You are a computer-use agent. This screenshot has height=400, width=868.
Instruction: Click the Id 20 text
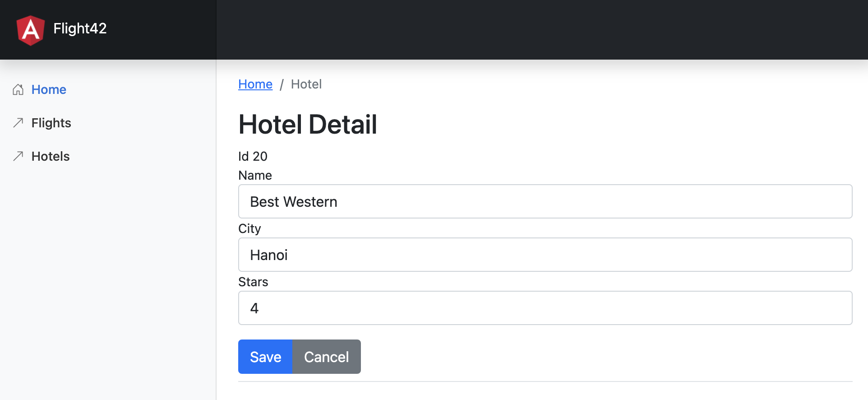coord(253,156)
